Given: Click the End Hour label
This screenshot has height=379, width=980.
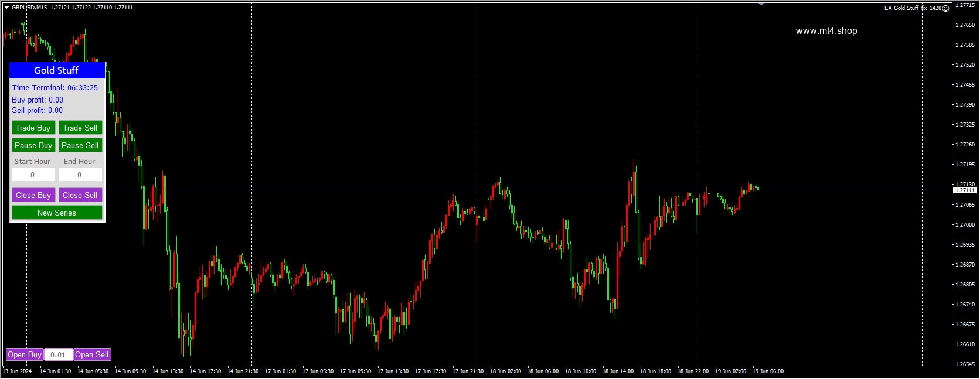Looking at the screenshot, I should pyautogui.click(x=79, y=162).
